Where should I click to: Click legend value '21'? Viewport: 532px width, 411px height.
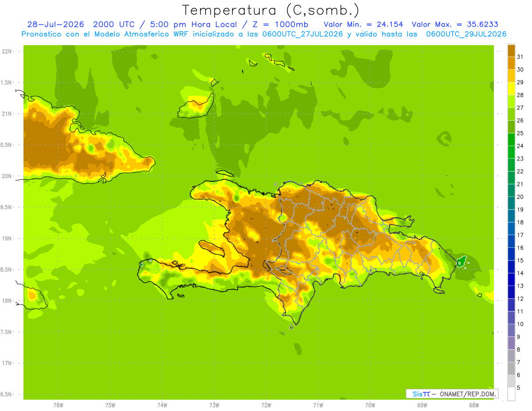[520, 184]
